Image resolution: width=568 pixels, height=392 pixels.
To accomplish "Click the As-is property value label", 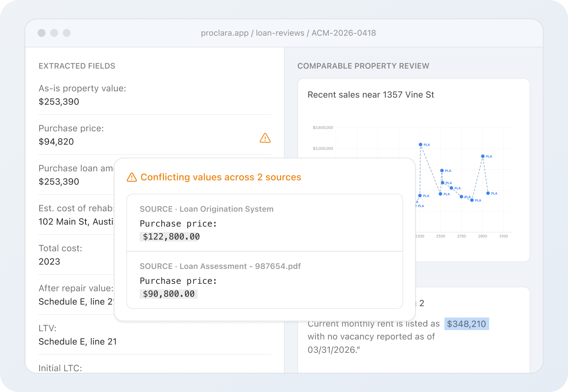I will coord(82,88).
